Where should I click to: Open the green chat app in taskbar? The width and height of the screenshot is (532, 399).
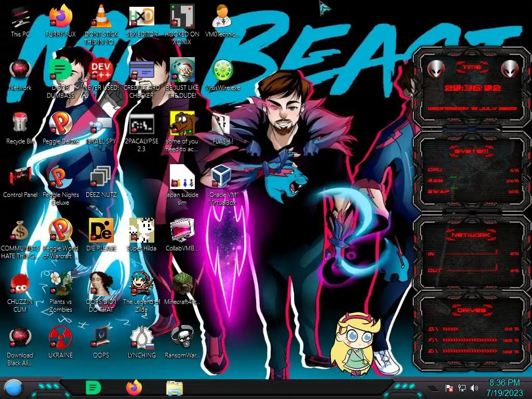pyautogui.click(x=94, y=388)
